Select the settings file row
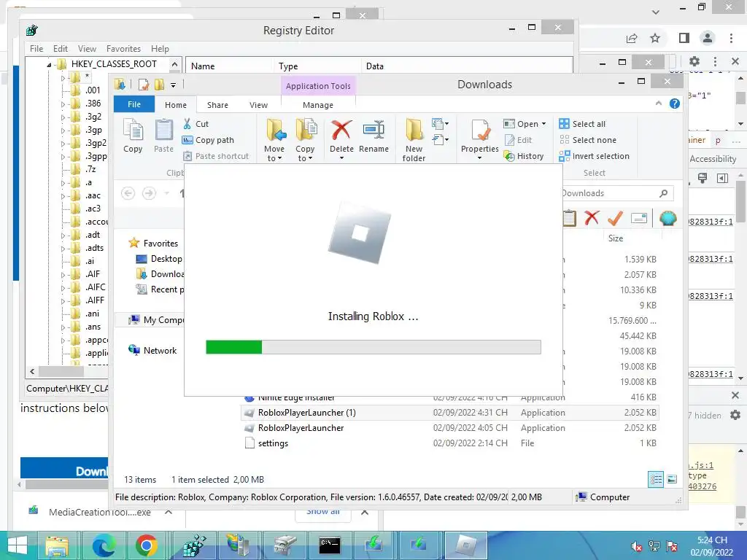Screen dimensions: 747x560 [450, 443]
